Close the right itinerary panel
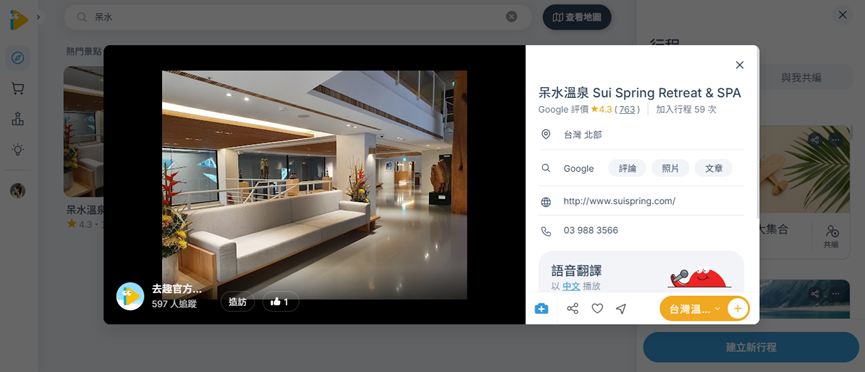This screenshot has height=372, width=865. (x=842, y=15)
